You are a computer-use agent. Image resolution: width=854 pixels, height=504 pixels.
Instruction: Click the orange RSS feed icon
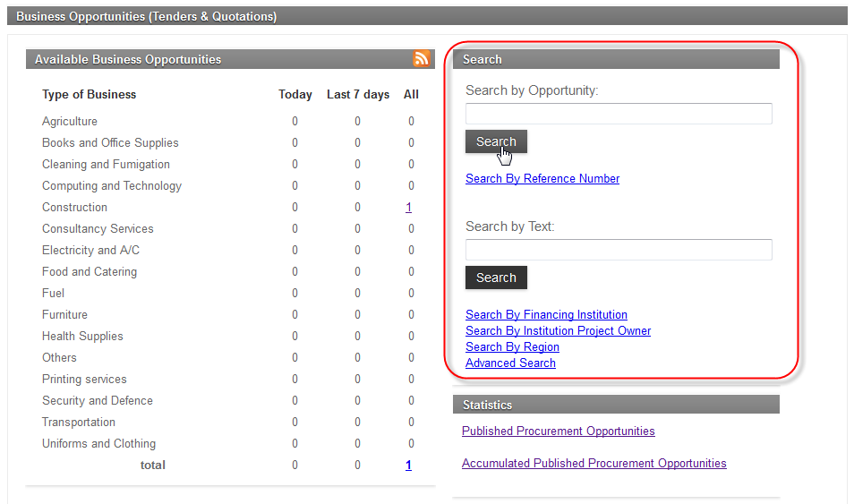click(422, 59)
